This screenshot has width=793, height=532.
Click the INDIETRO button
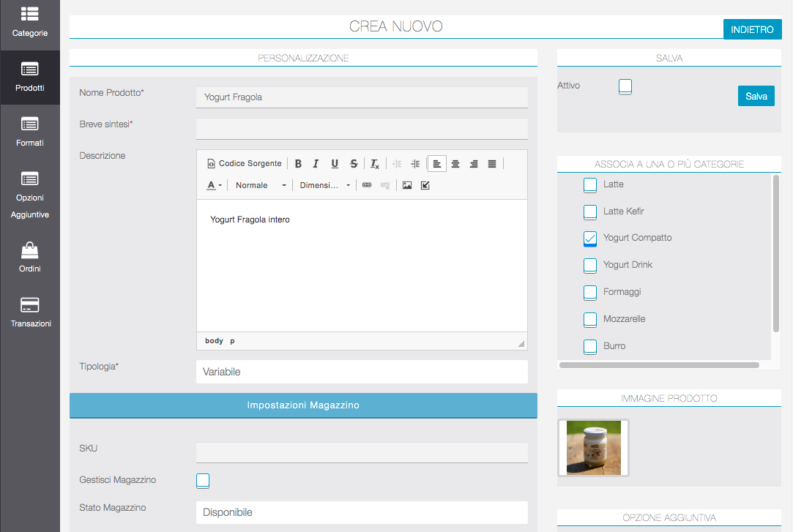(752, 29)
